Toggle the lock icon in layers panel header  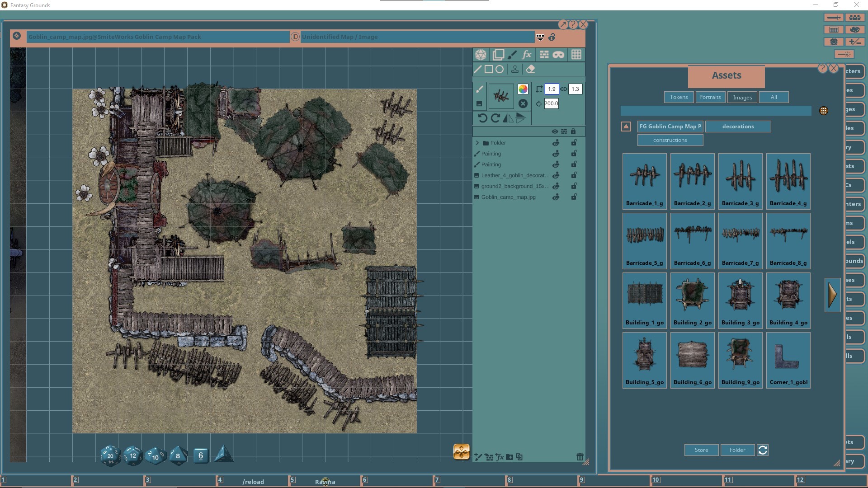point(574,131)
